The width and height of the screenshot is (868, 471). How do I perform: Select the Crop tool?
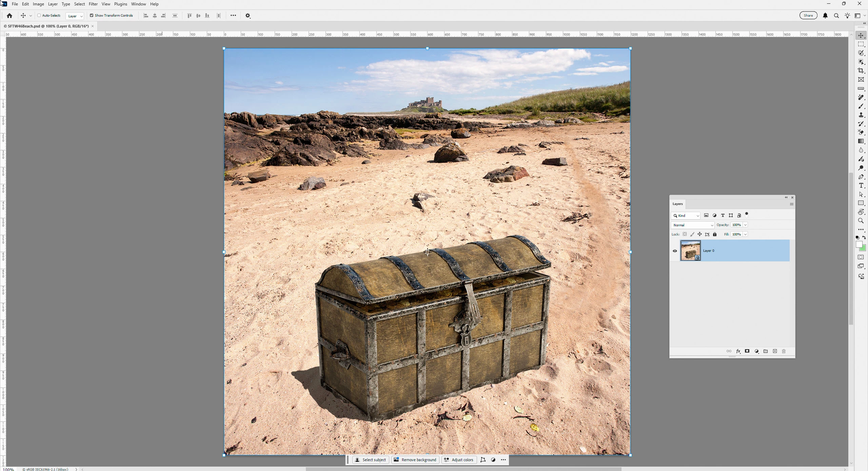(x=861, y=71)
